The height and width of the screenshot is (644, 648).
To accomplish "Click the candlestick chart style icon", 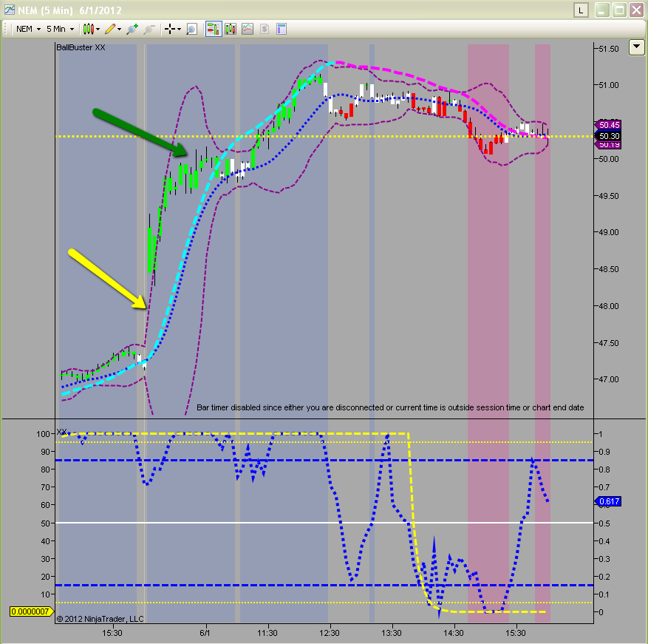I will tap(89, 29).
